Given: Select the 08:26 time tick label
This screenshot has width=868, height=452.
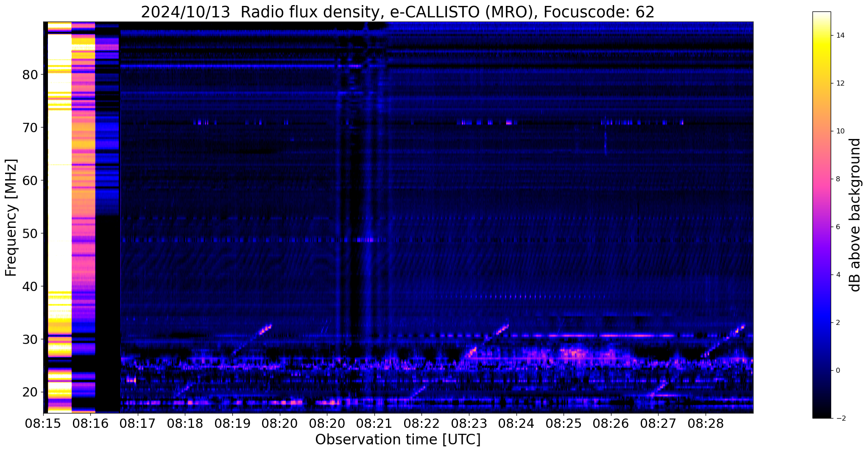Looking at the screenshot, I should [611, 423].
